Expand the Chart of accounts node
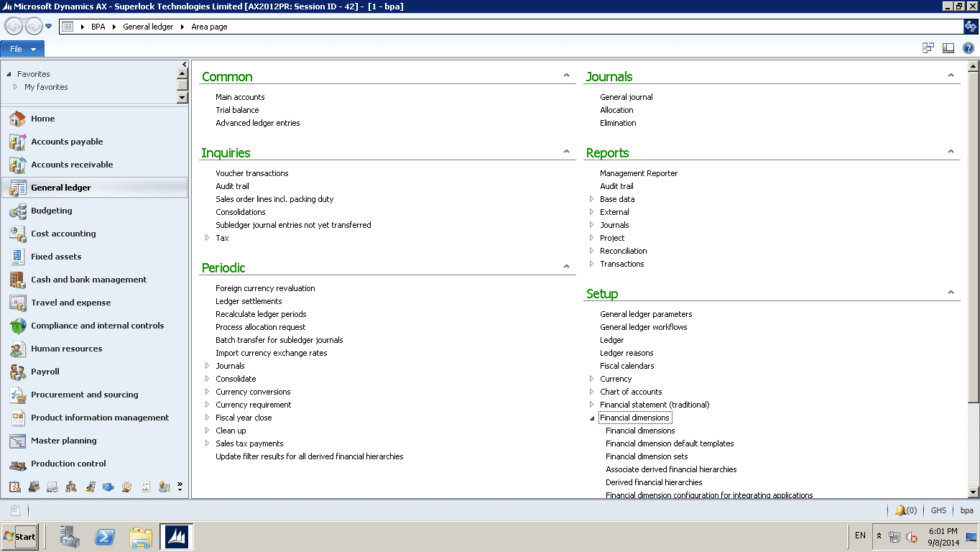The height and width of the screenshot is (552, 980). coord(592,392)
